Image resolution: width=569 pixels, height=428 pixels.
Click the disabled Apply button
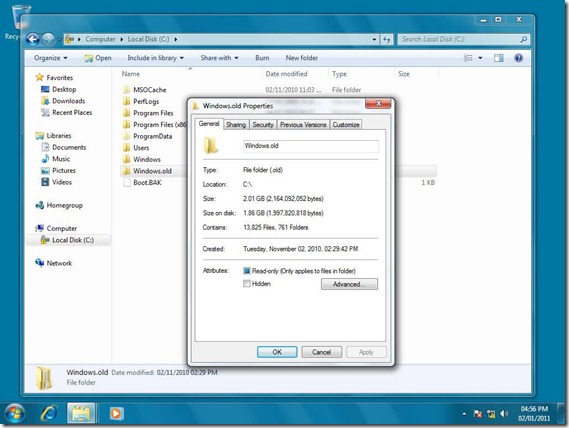(366, 352)
